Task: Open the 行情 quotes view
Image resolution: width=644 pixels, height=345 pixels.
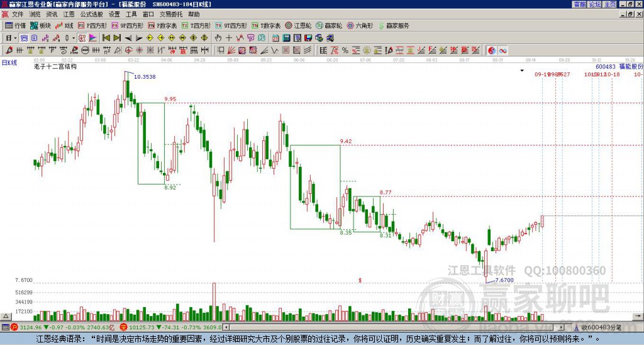Action: 16,25
